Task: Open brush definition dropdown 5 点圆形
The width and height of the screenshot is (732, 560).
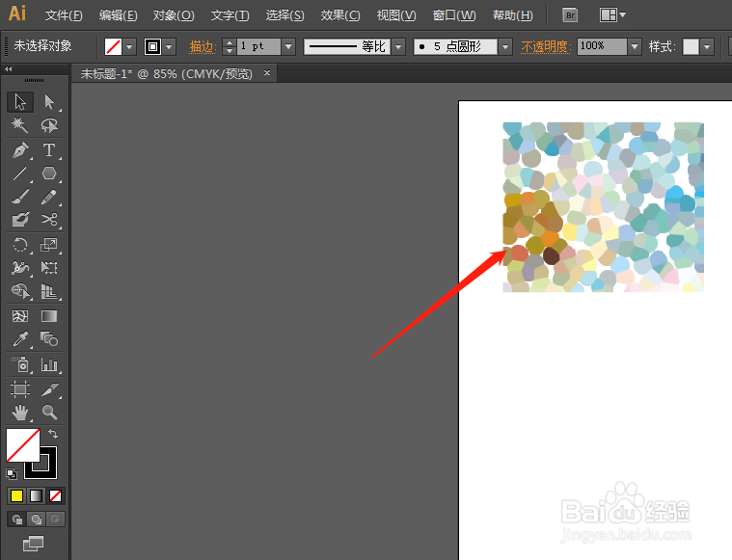Action: point(505,46)
